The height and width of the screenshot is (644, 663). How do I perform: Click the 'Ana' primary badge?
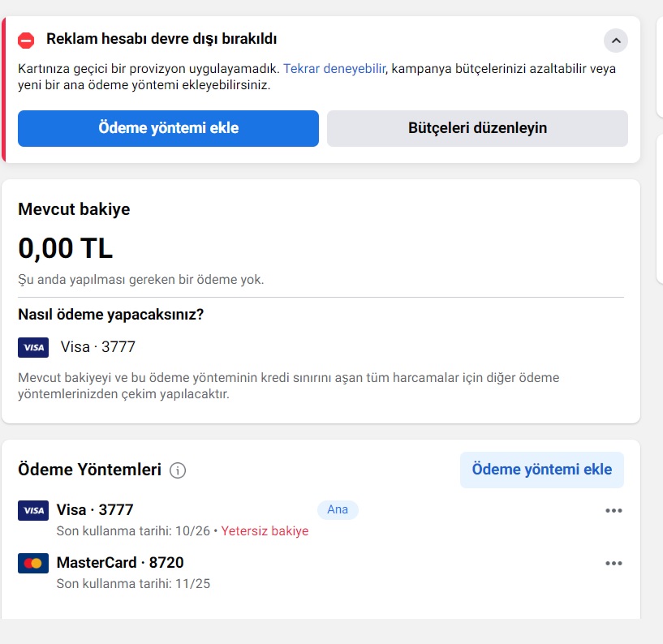(338, 509)
